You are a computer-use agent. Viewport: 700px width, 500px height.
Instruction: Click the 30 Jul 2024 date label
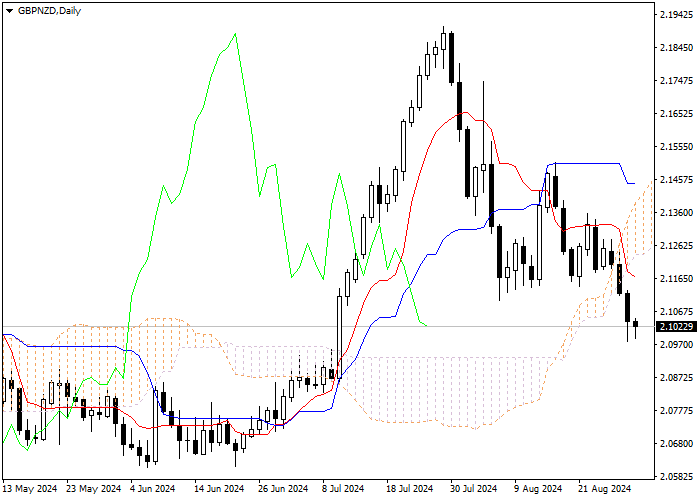tap(474, 489)
